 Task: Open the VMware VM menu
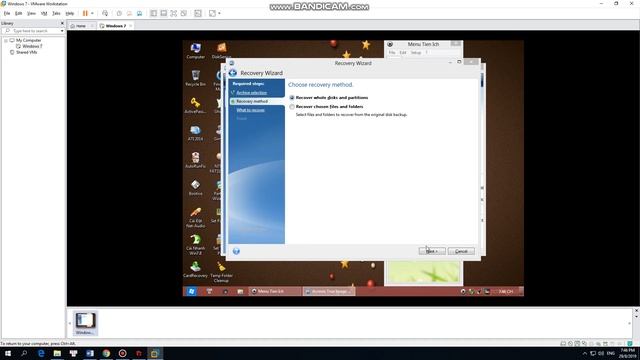pyautogui.click(x=44, y=13)
